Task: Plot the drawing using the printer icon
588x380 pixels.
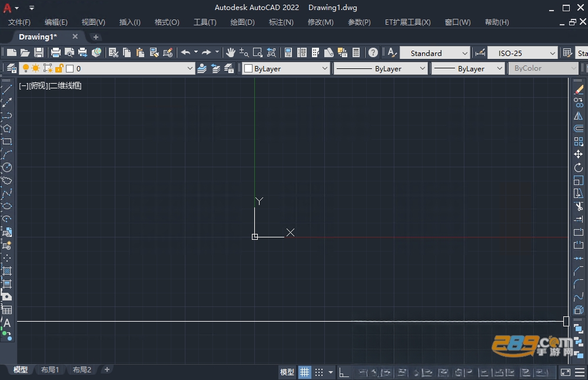Action: coord(55,52)
